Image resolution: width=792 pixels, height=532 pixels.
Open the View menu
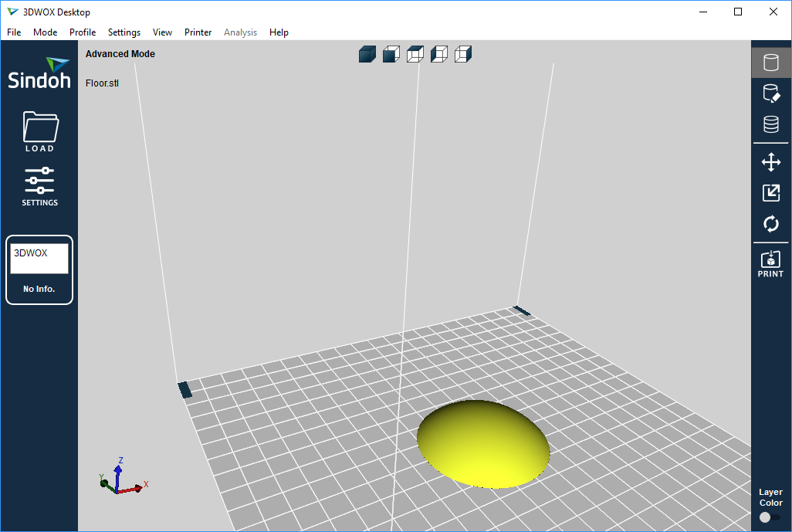pos(162,32)
